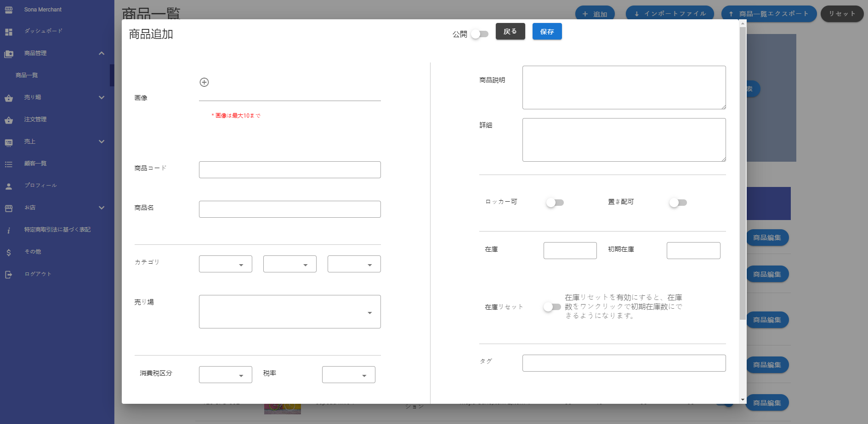868x424 pixels.
Task: Click the 特定商取引法 info icon
Action: (x=9, y=231)
